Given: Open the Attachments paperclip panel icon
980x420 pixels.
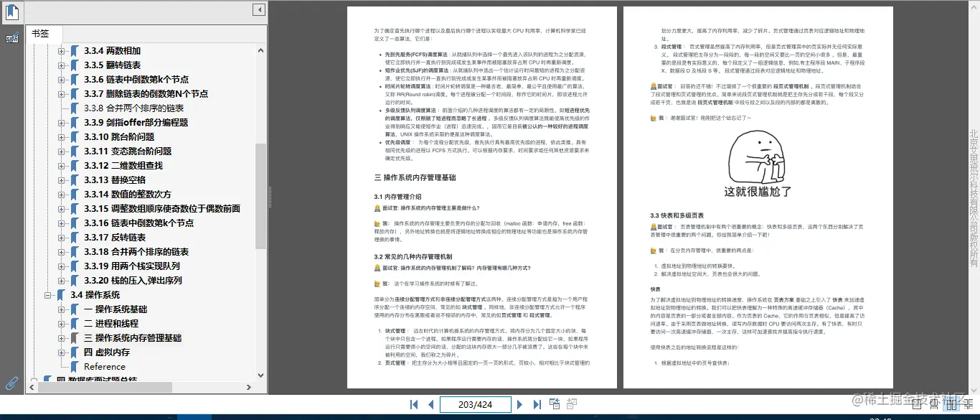Looking at the screenshot, I should pos(12,383).
